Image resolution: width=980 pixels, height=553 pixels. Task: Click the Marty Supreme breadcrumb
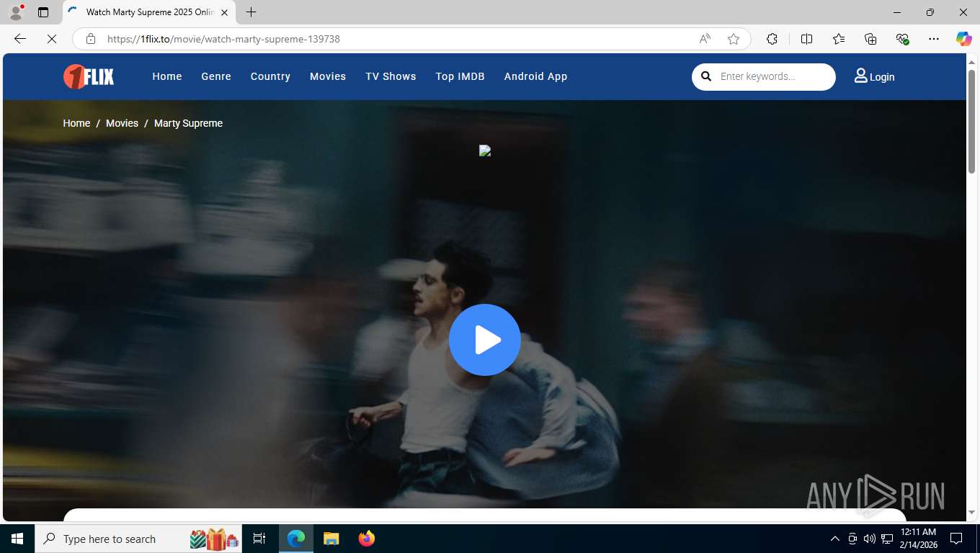click(x=188, y=123)
